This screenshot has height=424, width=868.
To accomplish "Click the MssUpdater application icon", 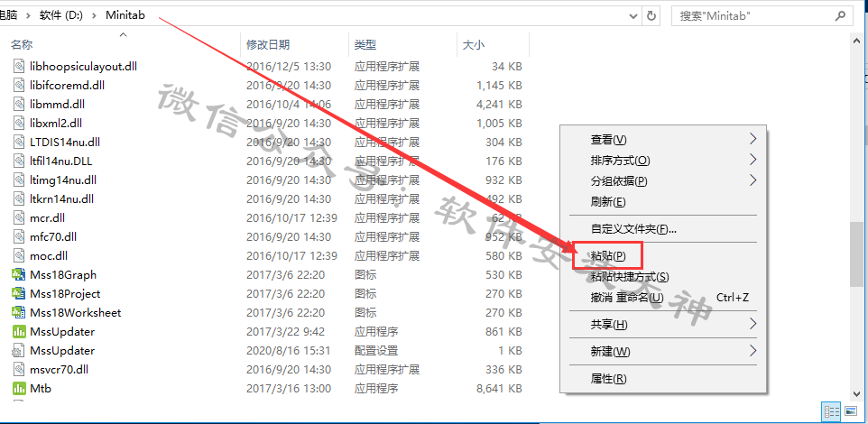I will (19, 332).
